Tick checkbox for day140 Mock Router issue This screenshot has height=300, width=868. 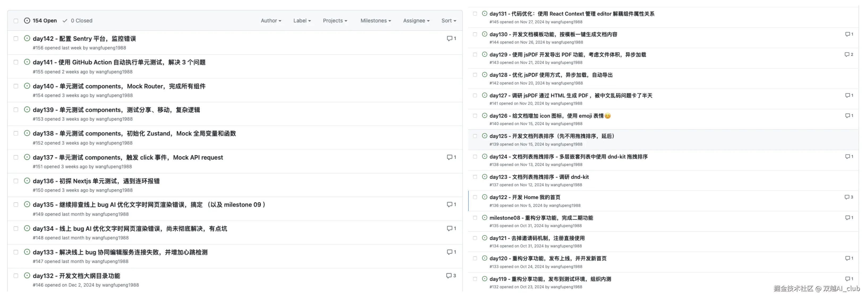pos(16,86)
